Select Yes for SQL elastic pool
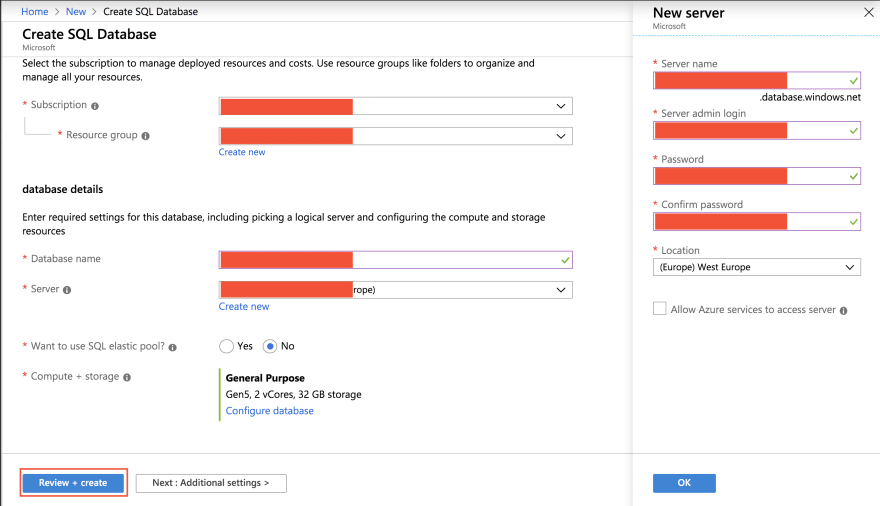Image resolution: width=880 pixels, height=506 pixels. pyautogui.click(x=226, y=346)
